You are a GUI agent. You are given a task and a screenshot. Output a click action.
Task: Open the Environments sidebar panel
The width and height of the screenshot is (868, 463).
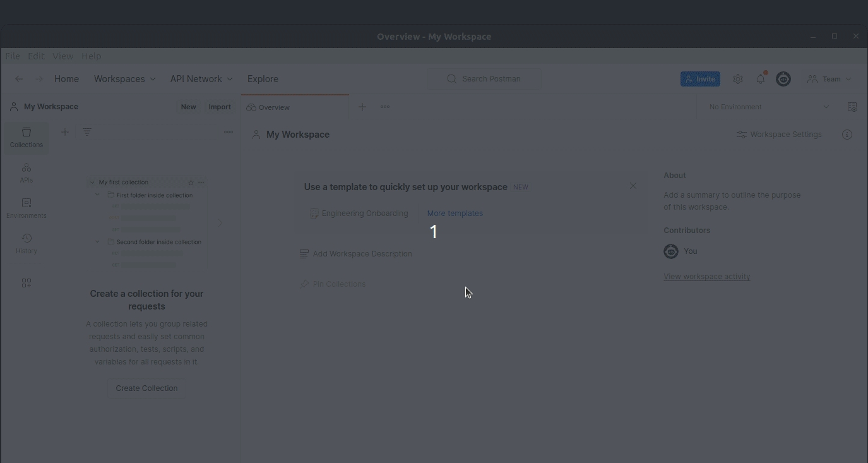[x=27, y=207]
